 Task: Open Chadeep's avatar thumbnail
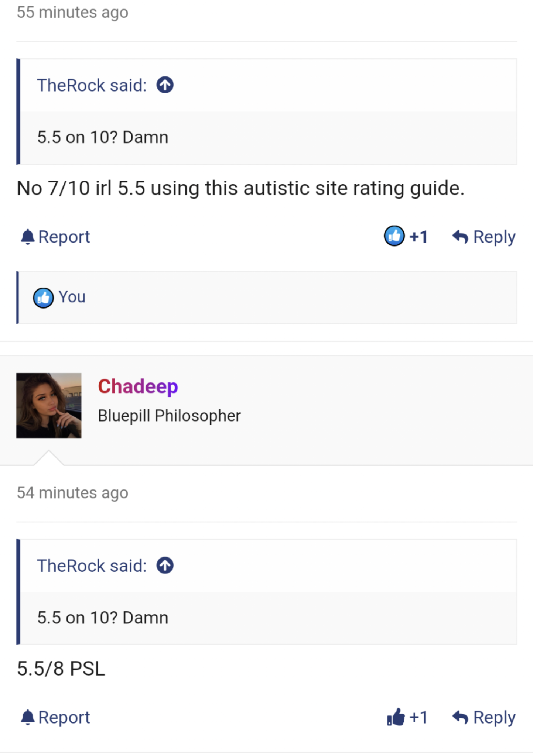pyautogui.click(x=49, y=405)
